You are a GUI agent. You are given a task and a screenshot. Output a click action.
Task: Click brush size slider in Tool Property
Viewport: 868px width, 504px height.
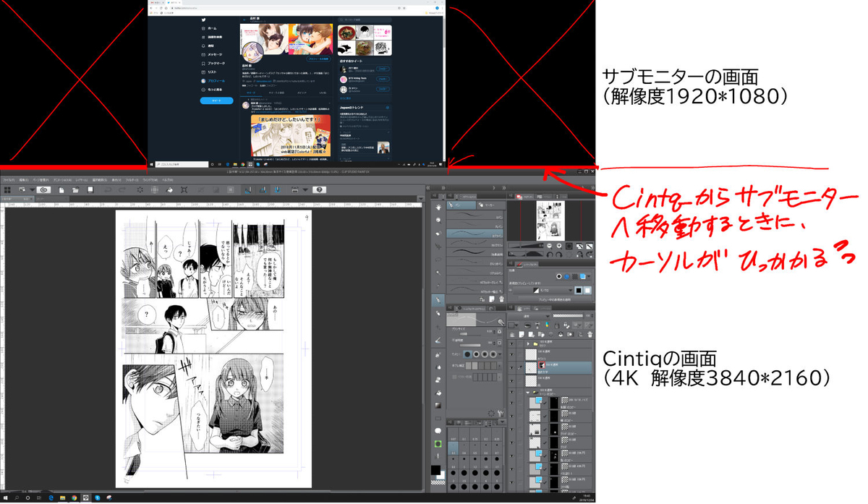tap(469, 335)
